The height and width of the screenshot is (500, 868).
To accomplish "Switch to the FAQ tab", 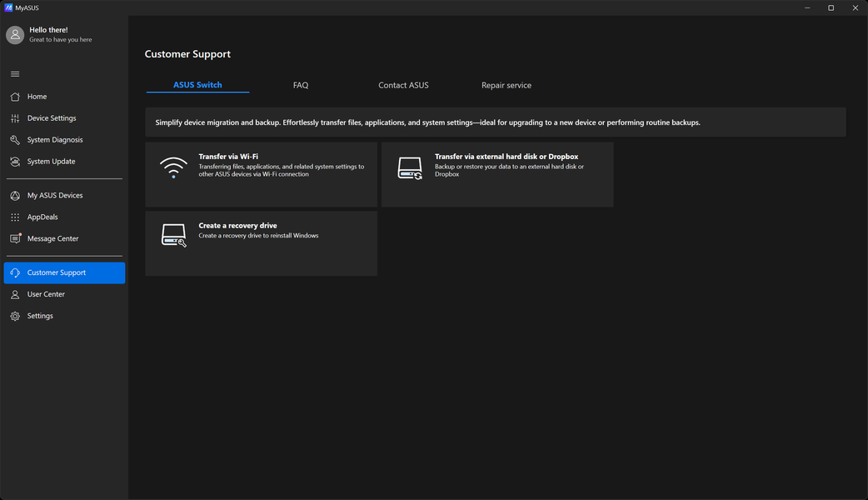I will [301, 85].
